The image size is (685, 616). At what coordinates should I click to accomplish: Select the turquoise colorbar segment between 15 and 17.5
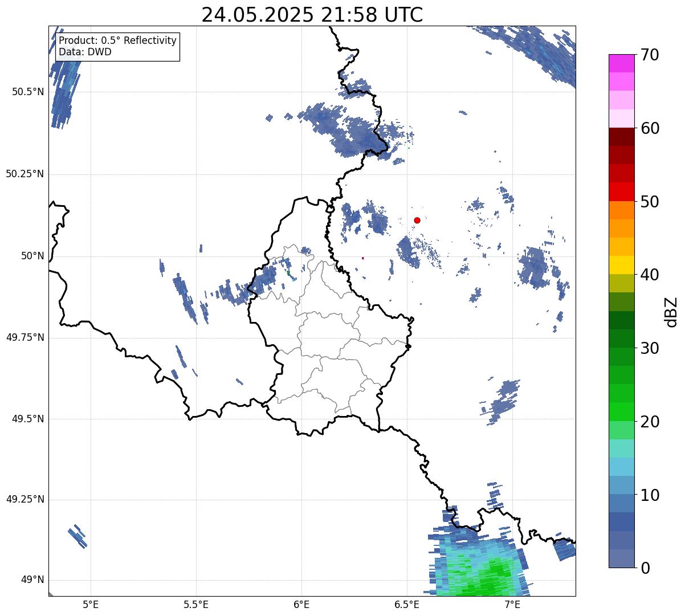(x=622, y=448)
